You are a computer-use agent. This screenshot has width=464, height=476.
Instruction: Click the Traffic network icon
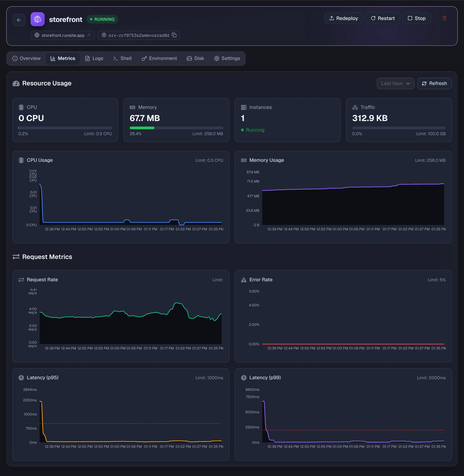[x=355, y=107]
